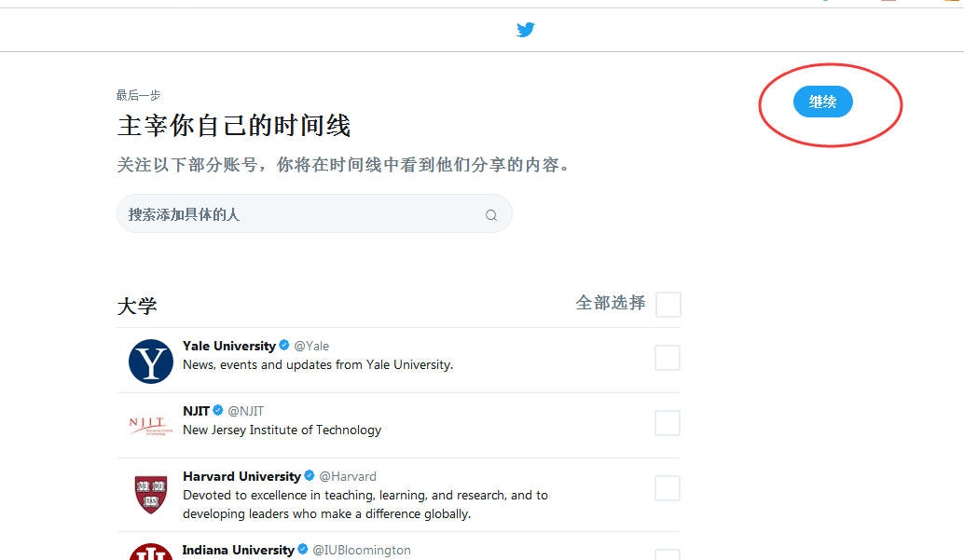The width and height of the screenshot is (964, 560).
Task: Click Harvard University's verified badge
Action: click(x=310, y=476)
